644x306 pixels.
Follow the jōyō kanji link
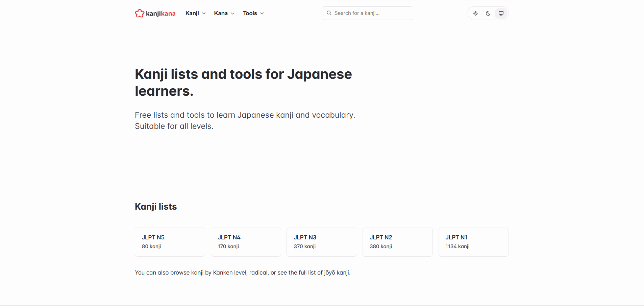click(337, 273)
